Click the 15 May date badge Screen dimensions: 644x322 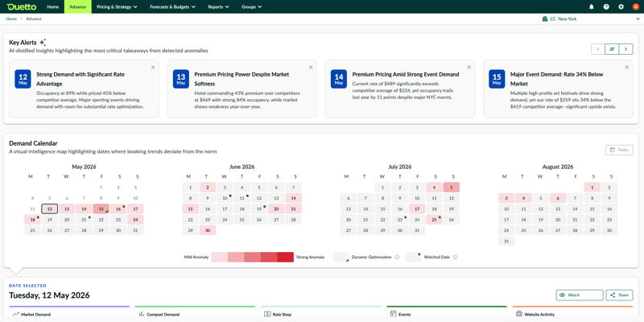pos(497,79)
